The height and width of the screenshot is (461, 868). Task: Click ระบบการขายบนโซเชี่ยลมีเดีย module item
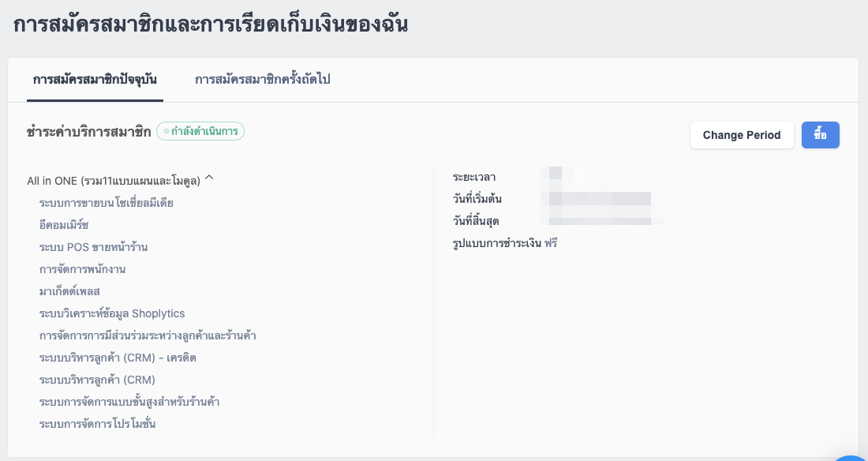(x=107, y=204)
